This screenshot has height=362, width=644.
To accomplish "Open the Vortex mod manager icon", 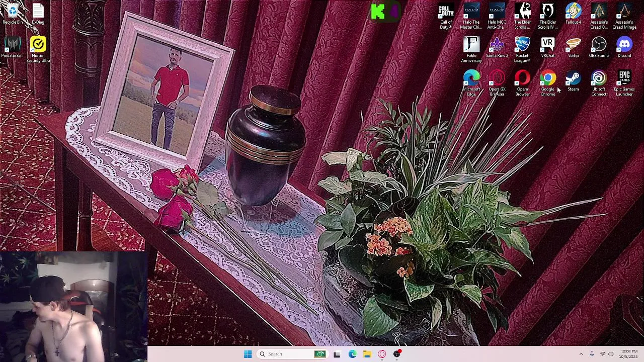I will coord(573,47).
